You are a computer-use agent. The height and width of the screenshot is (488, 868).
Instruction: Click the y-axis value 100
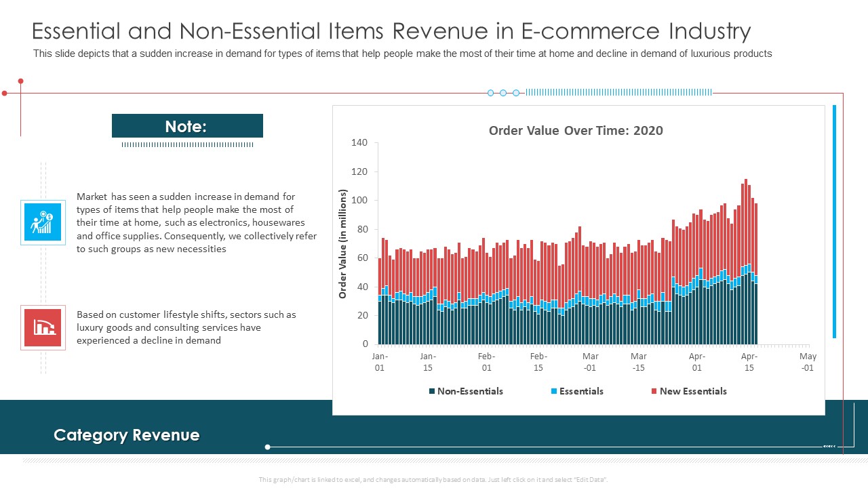(359, 201)
